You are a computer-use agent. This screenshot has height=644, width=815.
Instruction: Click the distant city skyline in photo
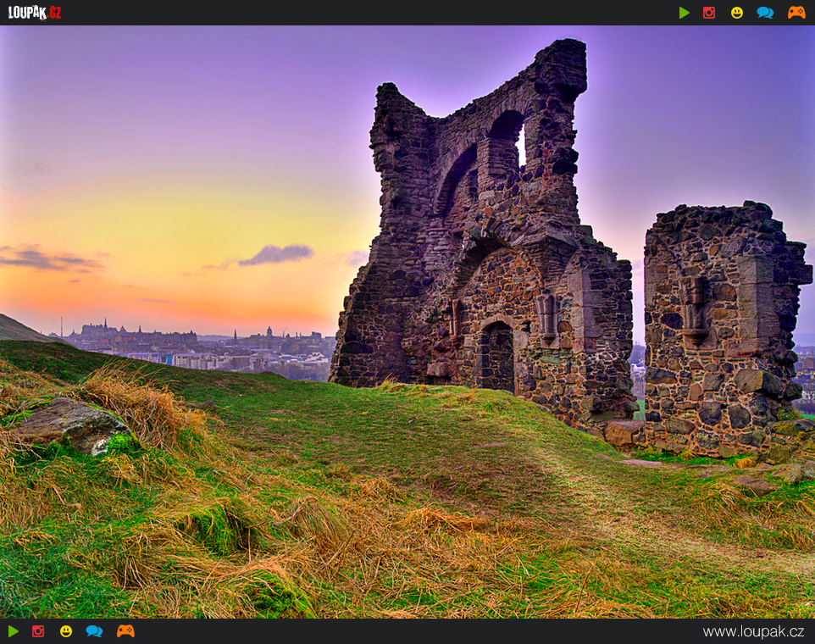[195, 343]
